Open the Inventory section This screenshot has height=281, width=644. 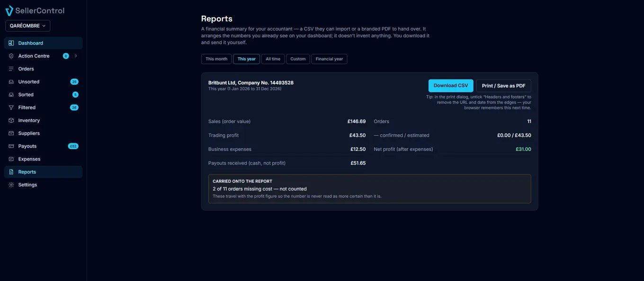[43, 121]
